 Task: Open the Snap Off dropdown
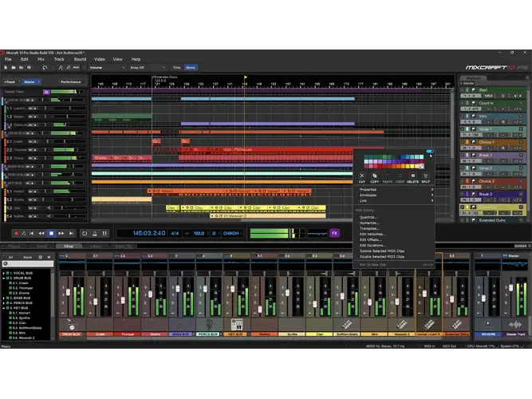click(148, 68)
